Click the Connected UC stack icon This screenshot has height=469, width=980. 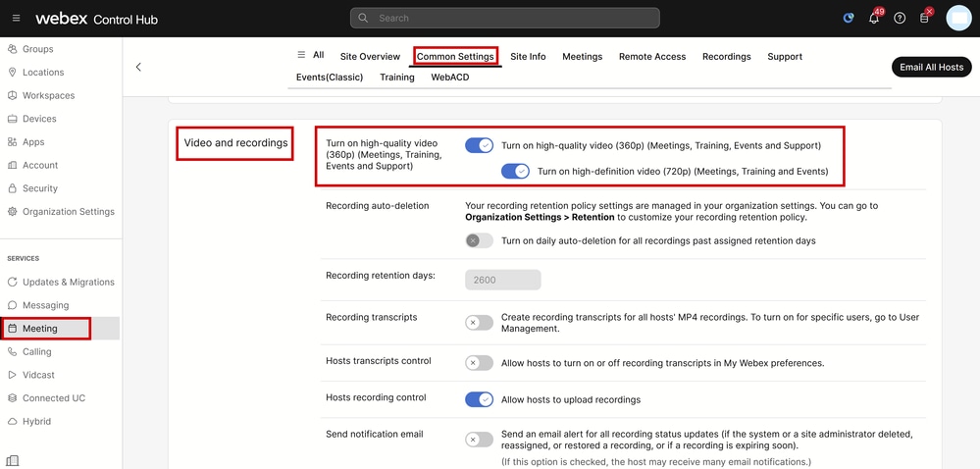pyautogui.click(x=12, y=397)
